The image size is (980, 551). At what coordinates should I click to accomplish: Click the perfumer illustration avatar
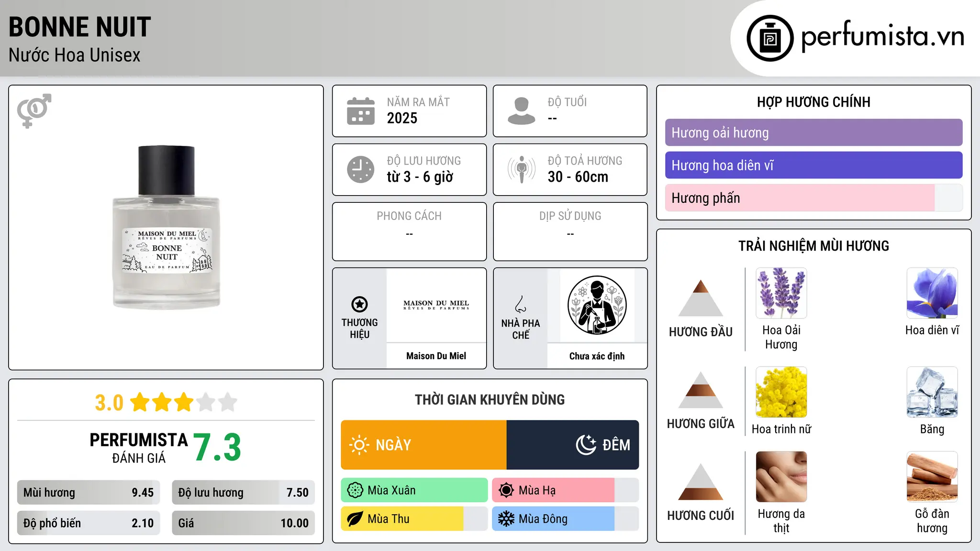tap(597, 305)
